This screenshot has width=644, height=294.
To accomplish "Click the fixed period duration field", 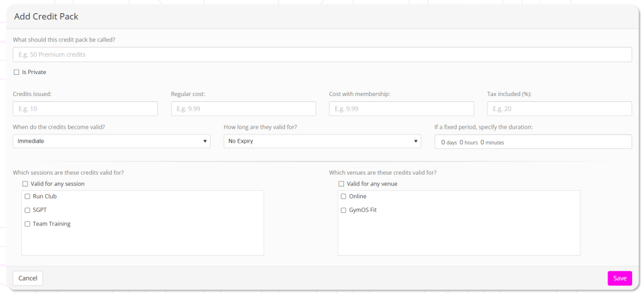I will coord(533,142).
